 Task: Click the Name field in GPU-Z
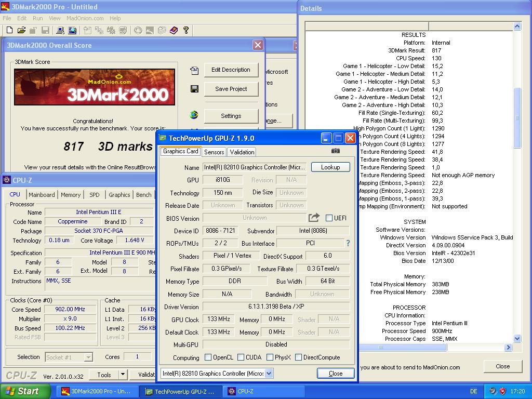point(255,167)
